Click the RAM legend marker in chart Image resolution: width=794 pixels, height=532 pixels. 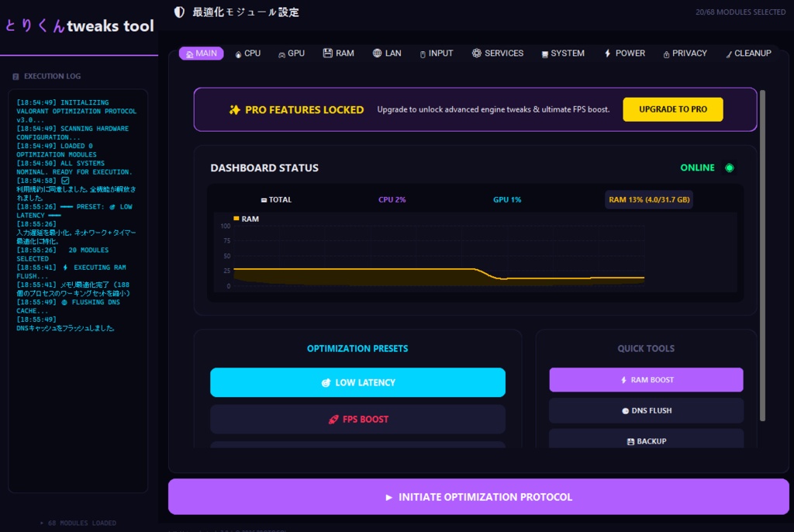coord(236,219)
